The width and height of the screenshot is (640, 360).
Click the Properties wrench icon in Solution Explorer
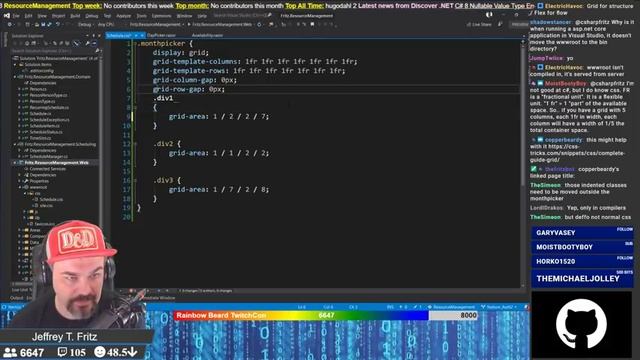(x=87, y=43)
